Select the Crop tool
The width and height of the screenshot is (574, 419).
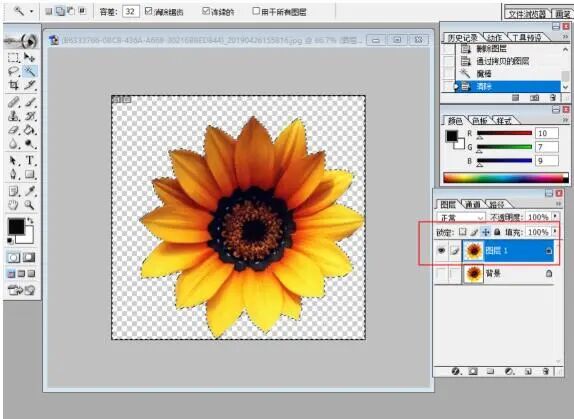(14, 85)
